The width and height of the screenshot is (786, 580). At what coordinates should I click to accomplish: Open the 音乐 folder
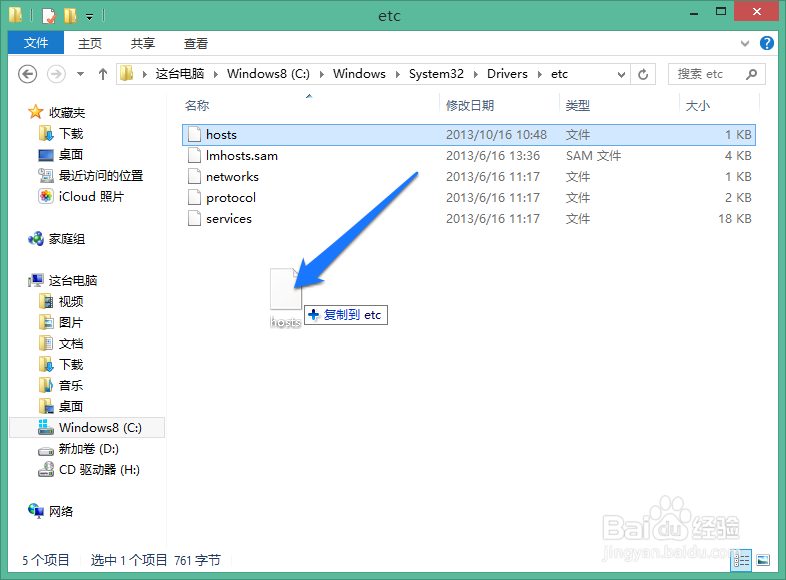71,385
